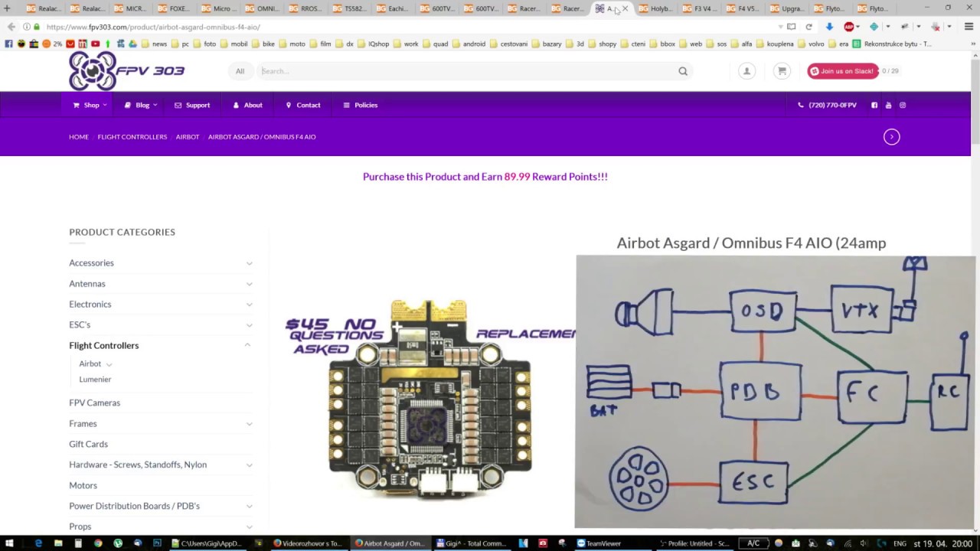Click the Facebook bookmark icon

9,44
